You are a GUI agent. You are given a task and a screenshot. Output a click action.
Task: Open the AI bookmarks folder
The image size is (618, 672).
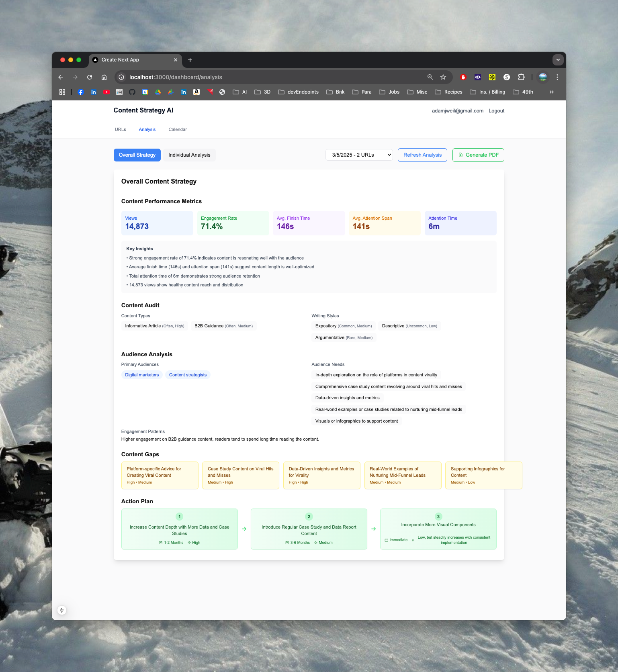240,92
